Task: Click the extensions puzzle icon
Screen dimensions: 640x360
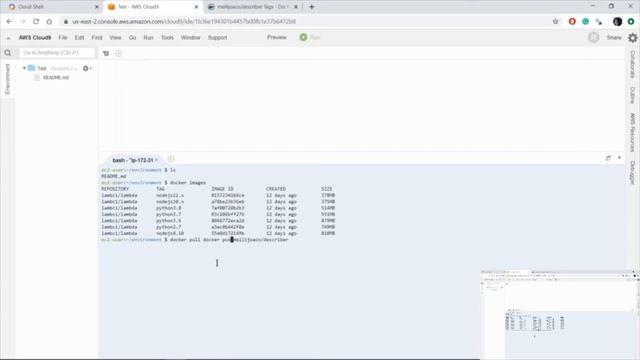Action: point(599,22)
